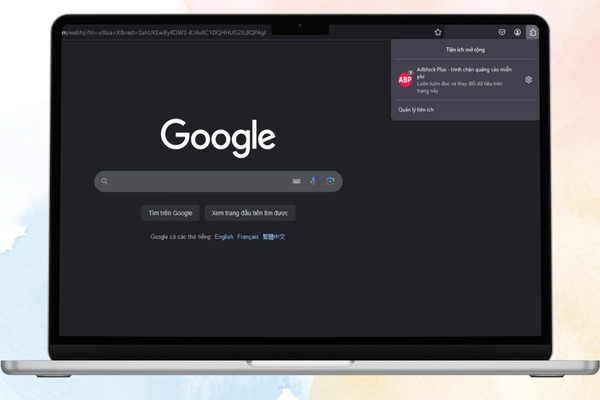Switch Google language to Français

[248, 237]
